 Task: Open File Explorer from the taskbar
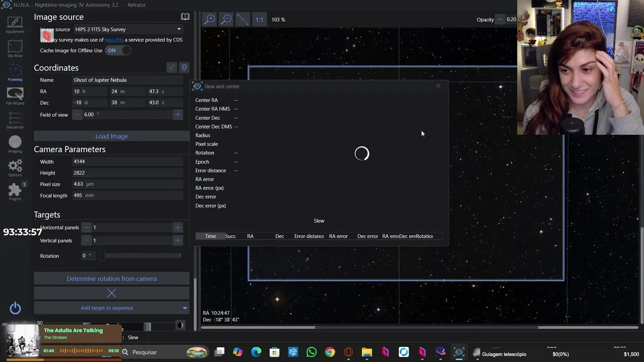coord(367,352)
